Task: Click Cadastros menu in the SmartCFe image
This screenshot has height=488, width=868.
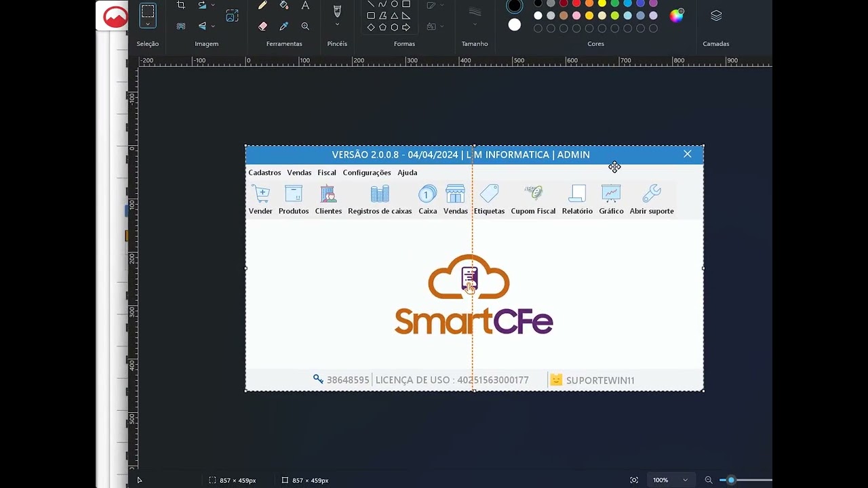Action: 264,173
